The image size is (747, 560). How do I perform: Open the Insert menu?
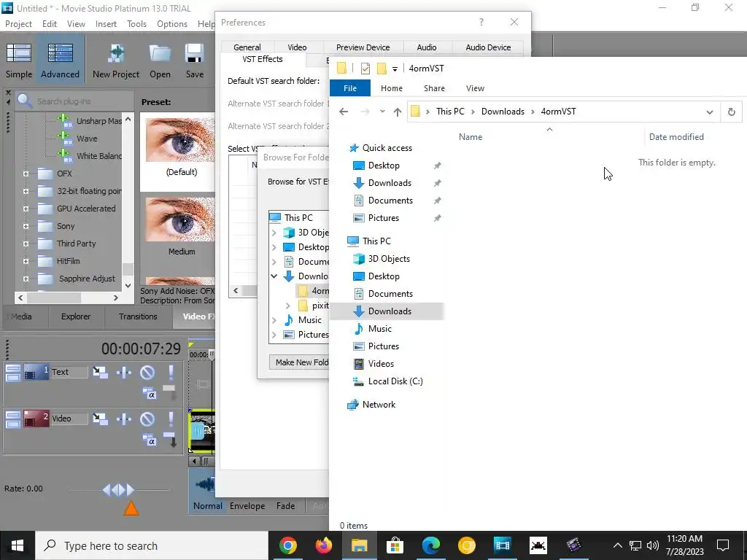point(106,24)
